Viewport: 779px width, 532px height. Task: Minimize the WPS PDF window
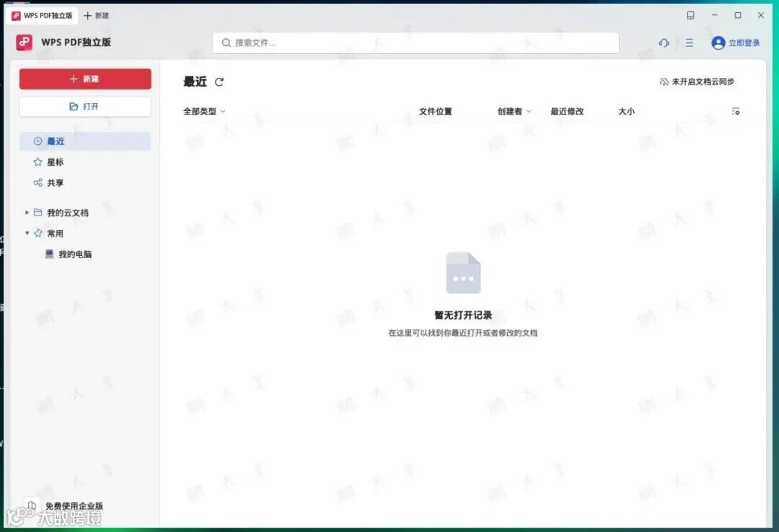pos(714,15)
